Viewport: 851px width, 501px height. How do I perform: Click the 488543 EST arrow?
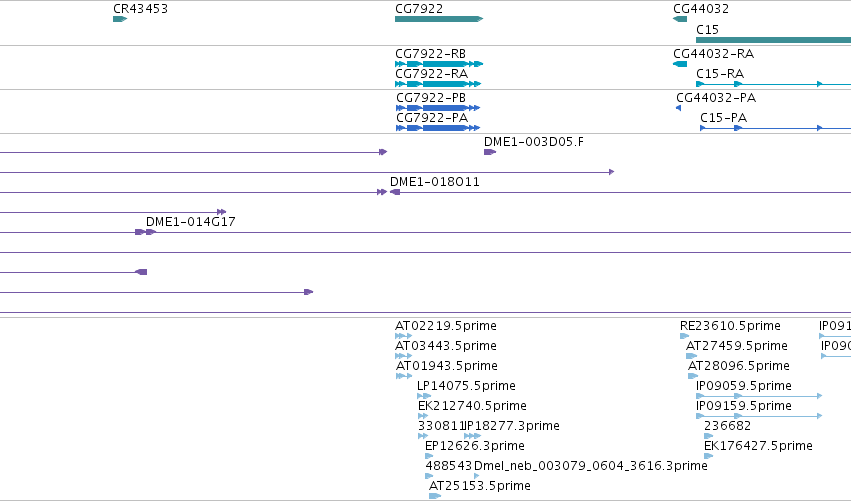tap(430, 477)
